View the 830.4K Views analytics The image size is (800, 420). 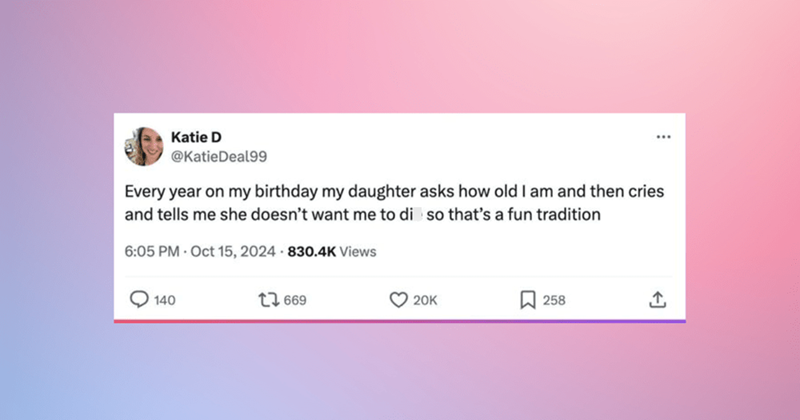[331, 252]
